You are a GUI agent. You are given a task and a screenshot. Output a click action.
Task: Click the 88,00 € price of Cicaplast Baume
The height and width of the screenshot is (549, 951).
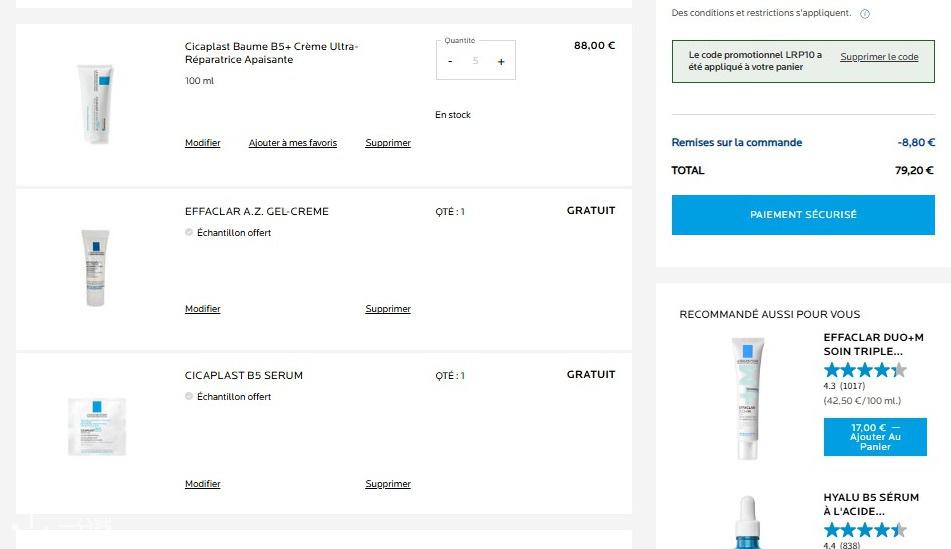[x=594, y=45]
